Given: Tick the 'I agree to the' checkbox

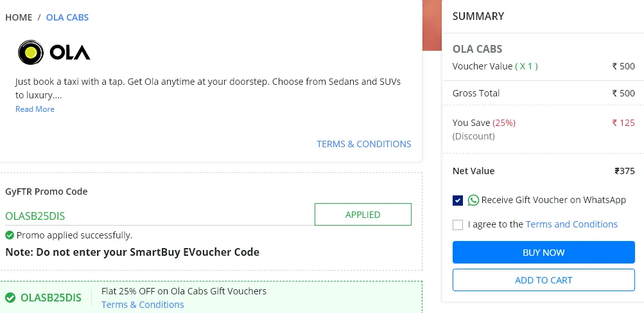Looking at the screenshot, I should pos(458,224).
